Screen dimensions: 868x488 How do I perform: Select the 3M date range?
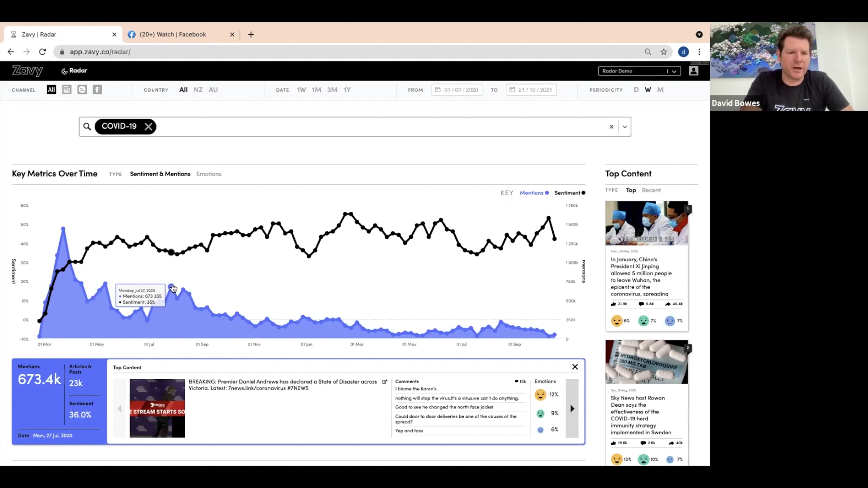332,90
